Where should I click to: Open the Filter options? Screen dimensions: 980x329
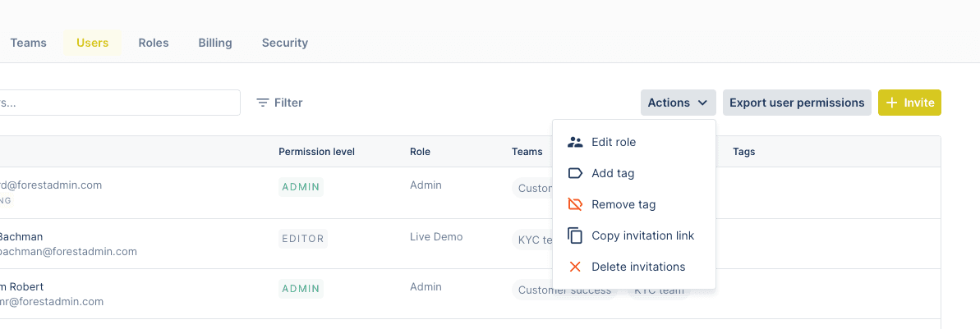(279, 103)
